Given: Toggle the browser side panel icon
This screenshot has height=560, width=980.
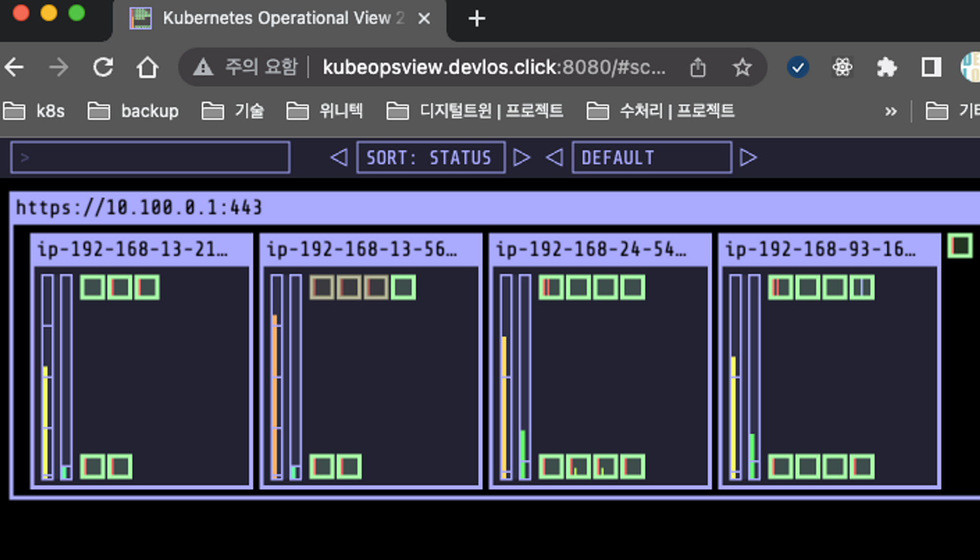Looking at the screenshot, I should [x=931, y=67].
